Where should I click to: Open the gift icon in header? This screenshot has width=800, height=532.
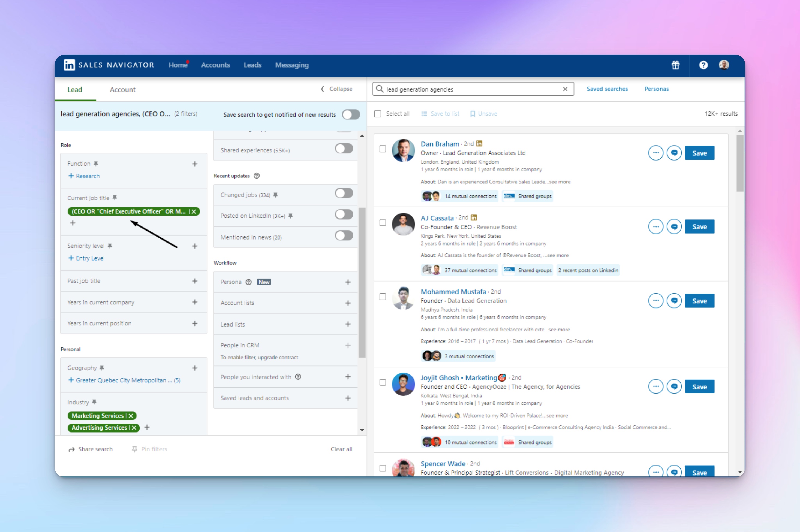coord(675,65)
